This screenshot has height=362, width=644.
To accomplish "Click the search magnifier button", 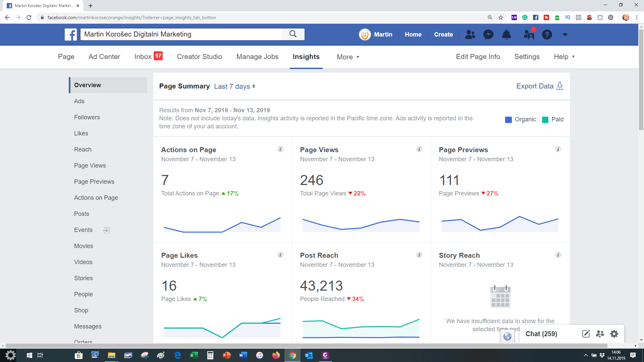I will pyautogui.click(x=293, y=34).
